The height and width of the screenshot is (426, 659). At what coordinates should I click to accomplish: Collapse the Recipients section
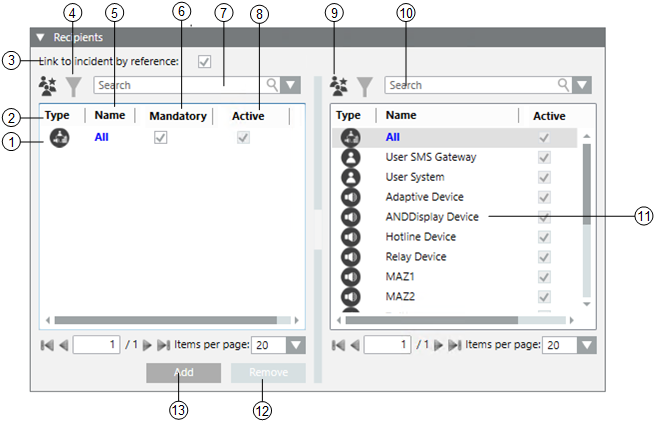click(40, 37)
